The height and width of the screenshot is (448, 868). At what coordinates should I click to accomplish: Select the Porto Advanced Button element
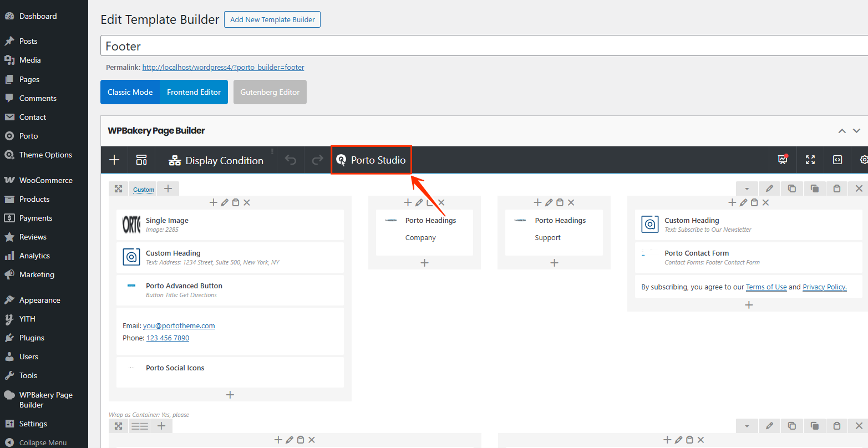tap(230, 290)
